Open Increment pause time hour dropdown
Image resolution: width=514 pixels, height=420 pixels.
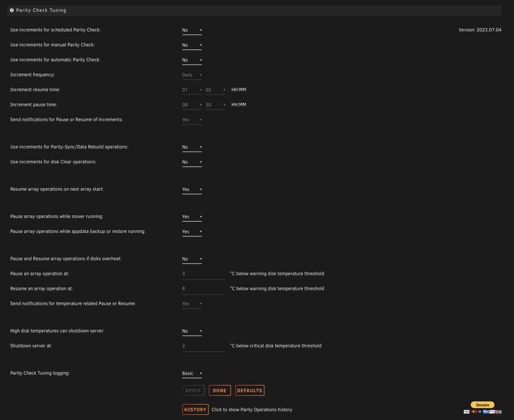pyautogui.click(x=192, y=105)
